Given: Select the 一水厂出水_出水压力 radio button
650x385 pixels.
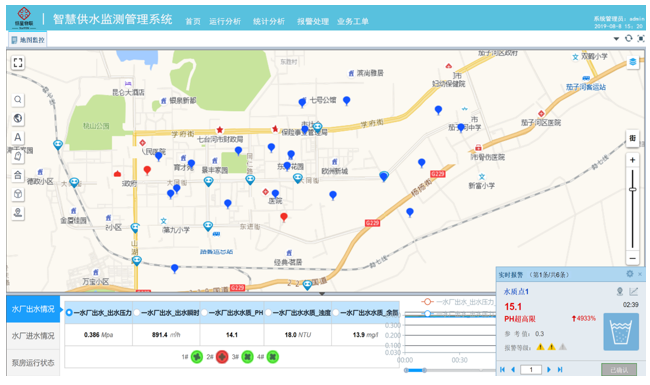Looking at the screenshot, I should [x=69, y=313].
